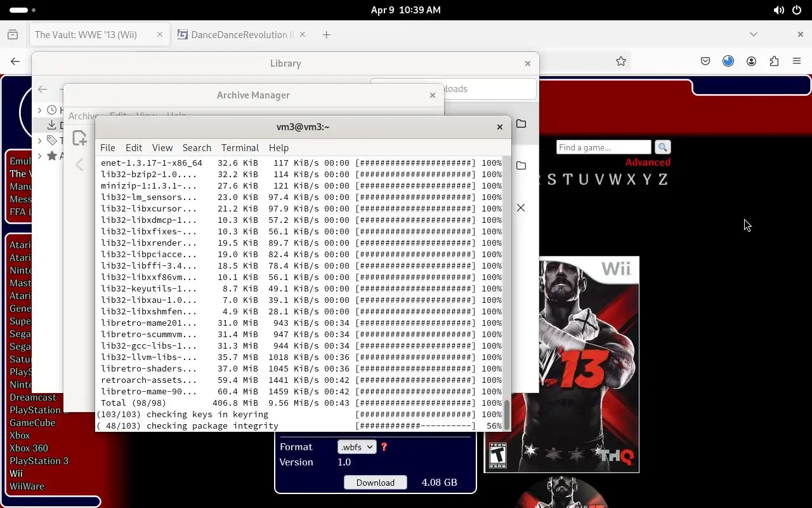The height and width of the screenshot is (508, 812).
Task: Open the power icon in top bar
Action: 797,10
